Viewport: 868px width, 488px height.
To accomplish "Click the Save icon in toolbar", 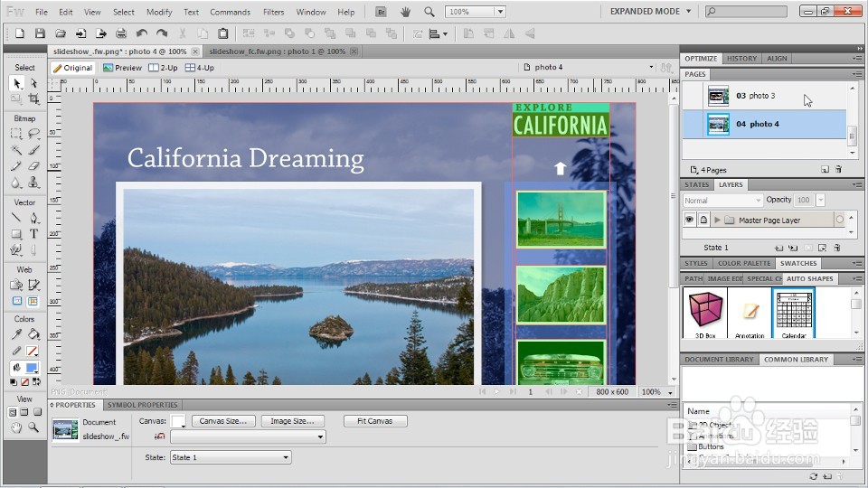I will 40,33.
